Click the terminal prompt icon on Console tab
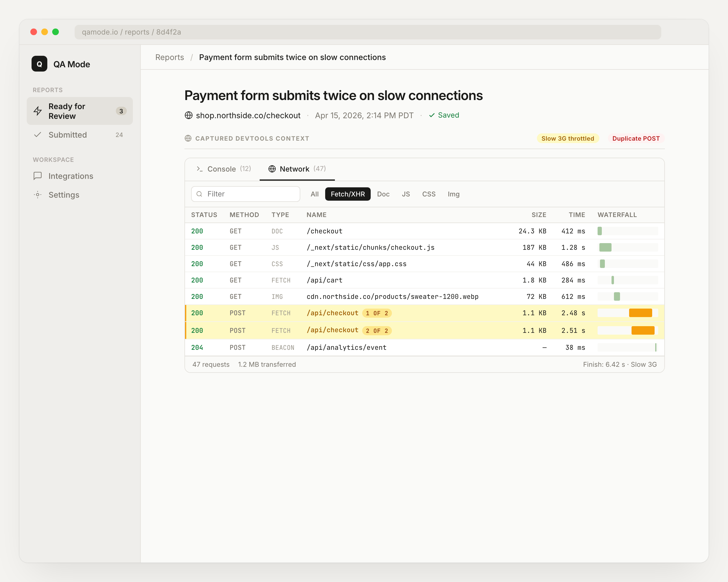 click(200, 169)
